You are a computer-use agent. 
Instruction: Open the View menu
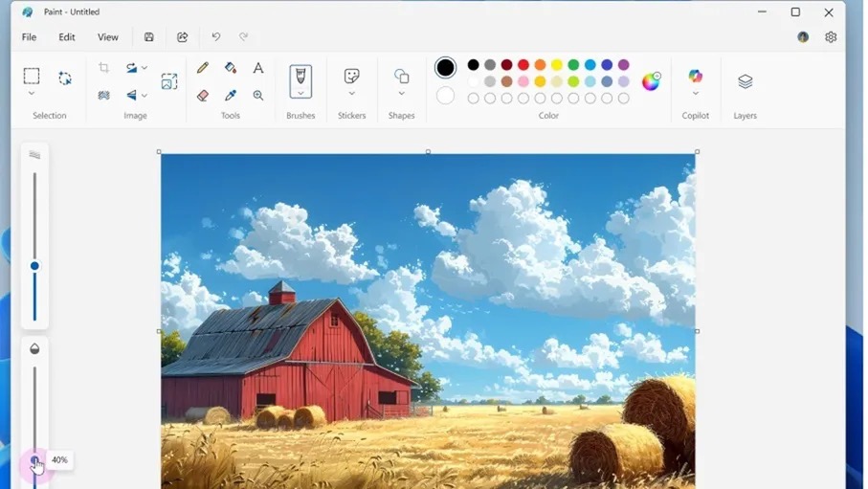(x=108, y=37)
